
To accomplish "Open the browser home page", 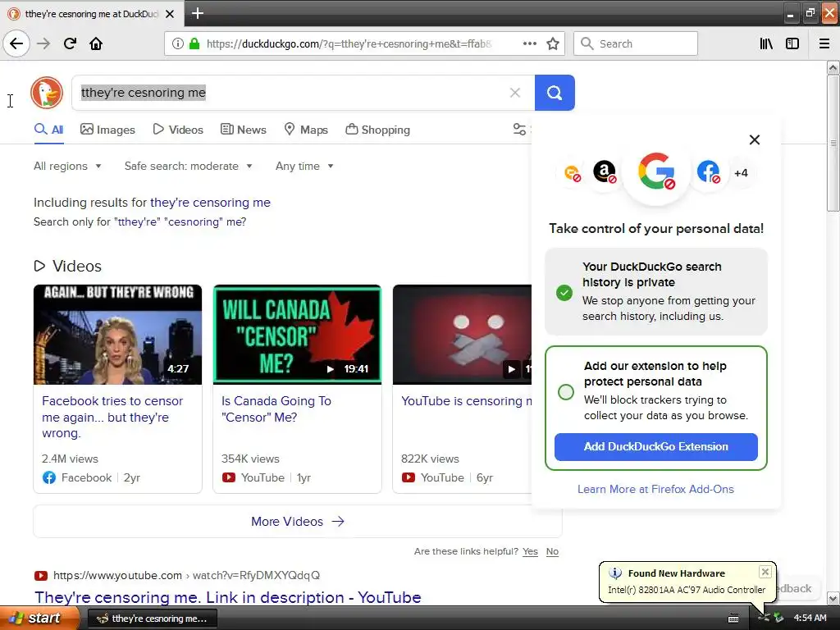I will point(96,43).
